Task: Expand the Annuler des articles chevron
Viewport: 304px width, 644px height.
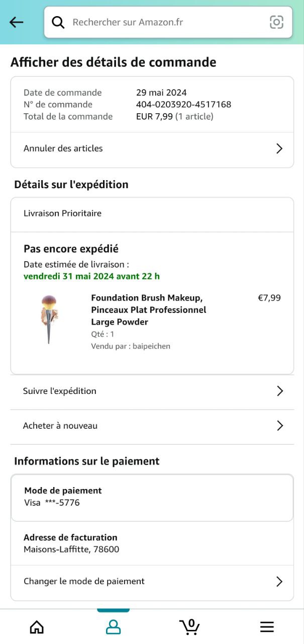Action: (x=279, y=148)
